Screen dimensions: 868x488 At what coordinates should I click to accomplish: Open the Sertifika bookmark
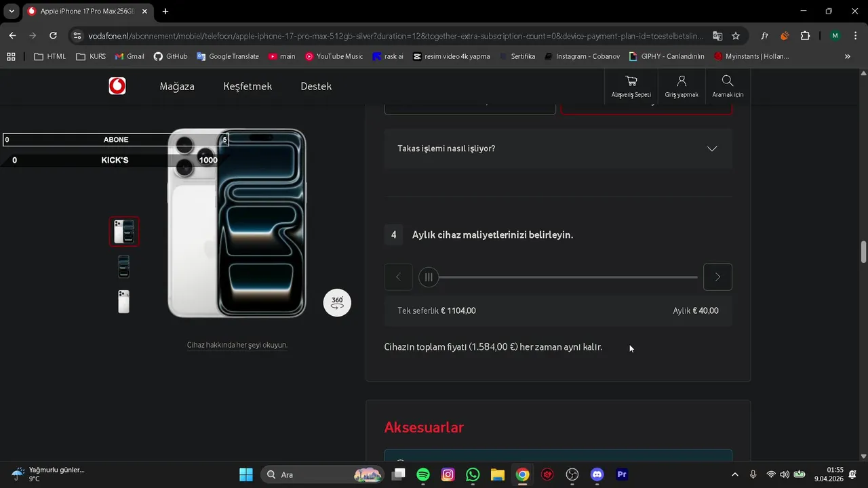coord(518,56)
